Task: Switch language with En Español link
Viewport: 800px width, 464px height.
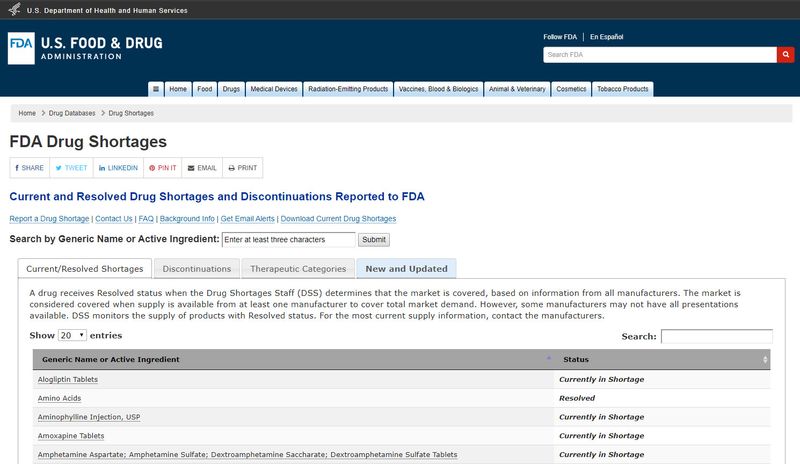Action: [x=607, y=37]
